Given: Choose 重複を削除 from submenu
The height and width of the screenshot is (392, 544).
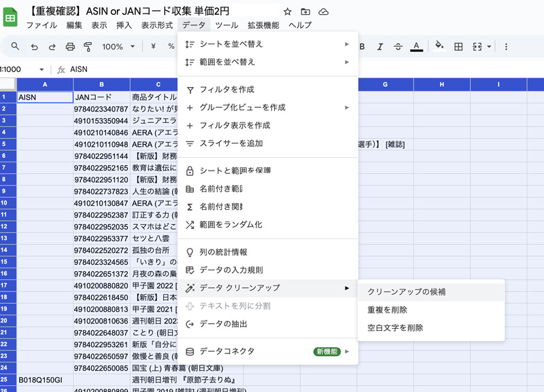Looking at the screenshot, I should tap(387, 310).
